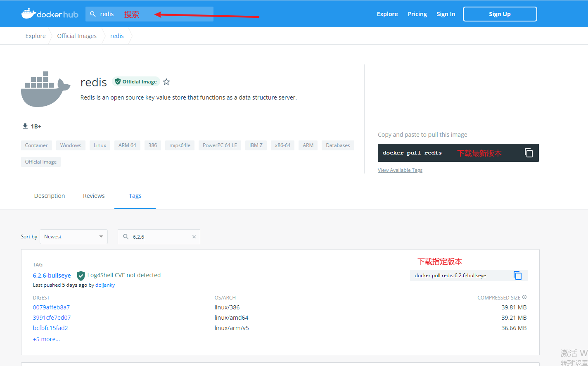Click the ARM 64 architecture chip

[127, 145]
